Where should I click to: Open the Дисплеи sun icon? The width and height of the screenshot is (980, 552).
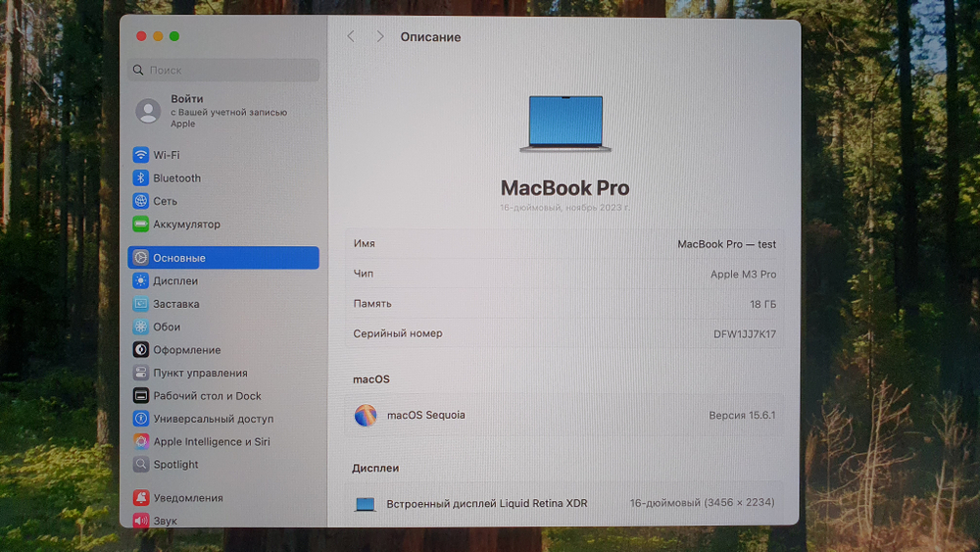pyautogui.click(x=140, y=280)
